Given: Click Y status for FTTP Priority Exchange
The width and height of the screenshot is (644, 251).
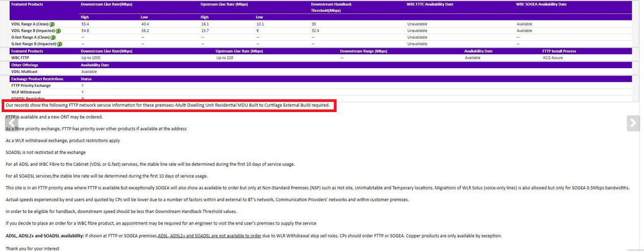Looking at the screenshot, I should [82, 85].
